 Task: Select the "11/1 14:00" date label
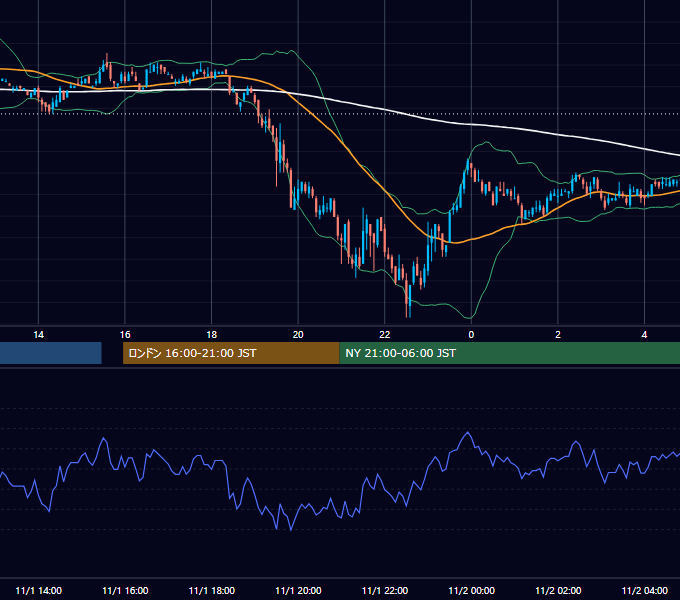(x=39, y=590)
